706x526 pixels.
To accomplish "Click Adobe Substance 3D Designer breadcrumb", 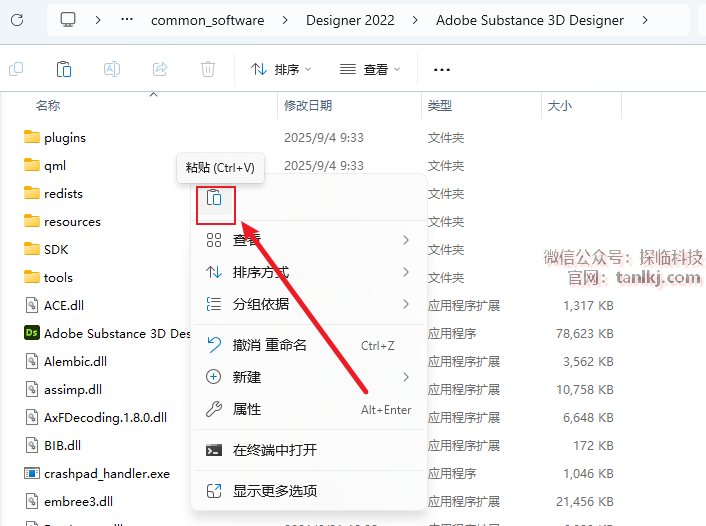I will pyautogui.click(x=530, y=20).
